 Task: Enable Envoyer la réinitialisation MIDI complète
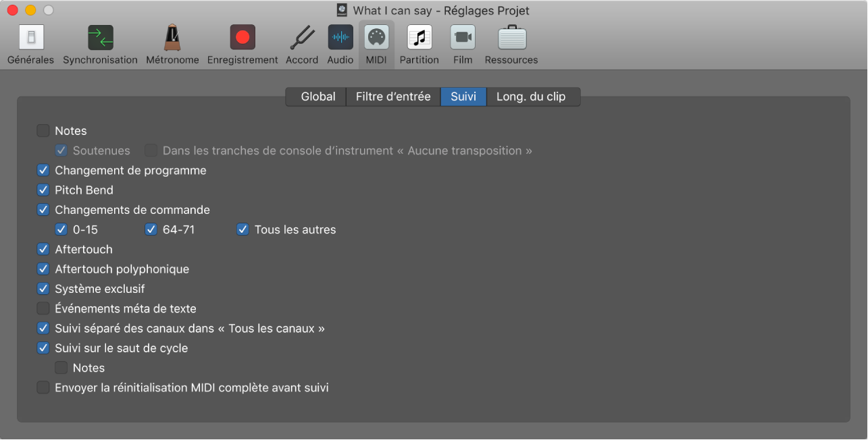tap(43, 387)
